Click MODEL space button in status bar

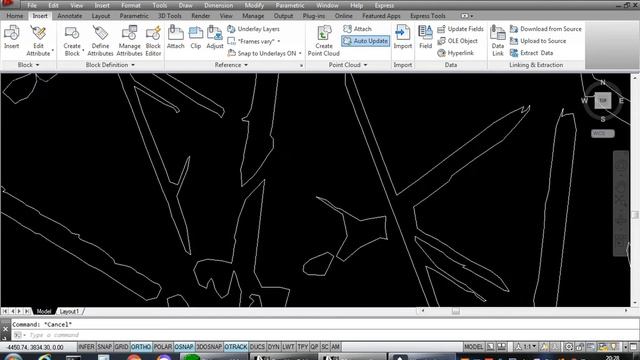click(473, 347)
